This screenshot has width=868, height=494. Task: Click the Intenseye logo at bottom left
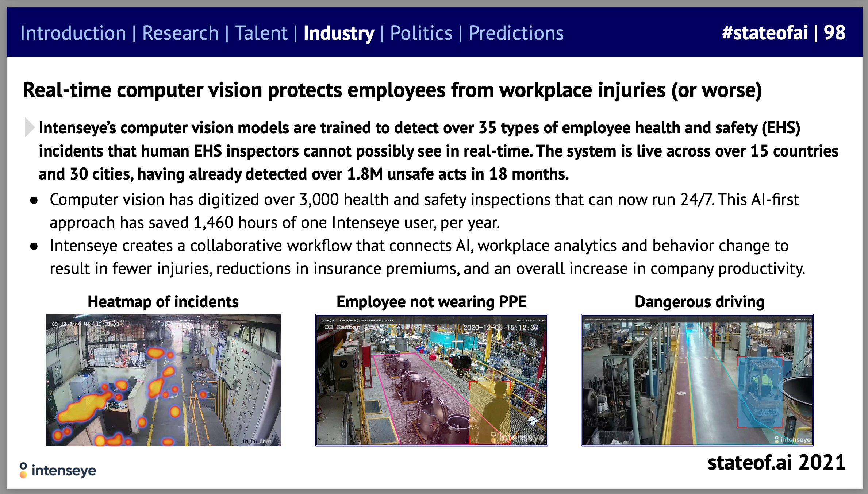[58, 470]
